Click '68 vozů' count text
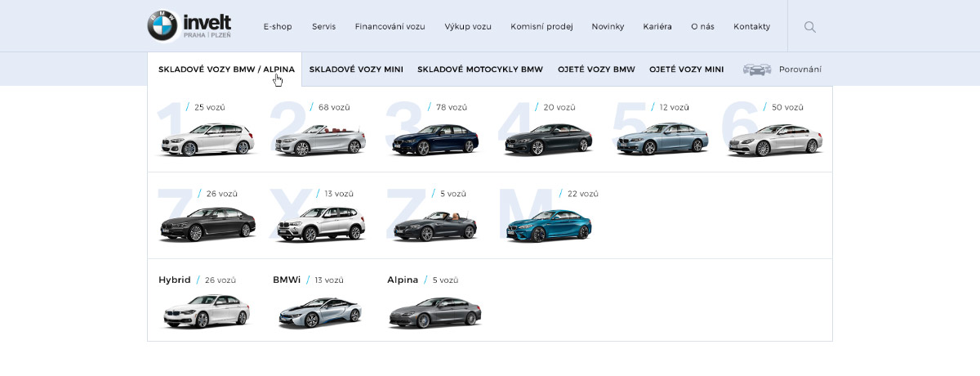The height and width of the screenshot is (376, 980). (x=334, y=107)
